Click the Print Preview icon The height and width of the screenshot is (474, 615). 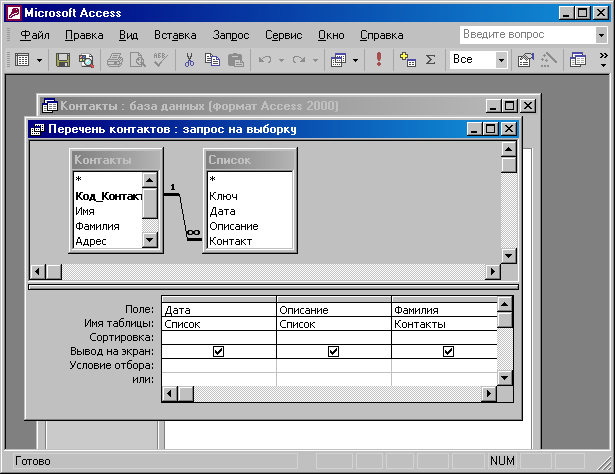coord(138,60)
